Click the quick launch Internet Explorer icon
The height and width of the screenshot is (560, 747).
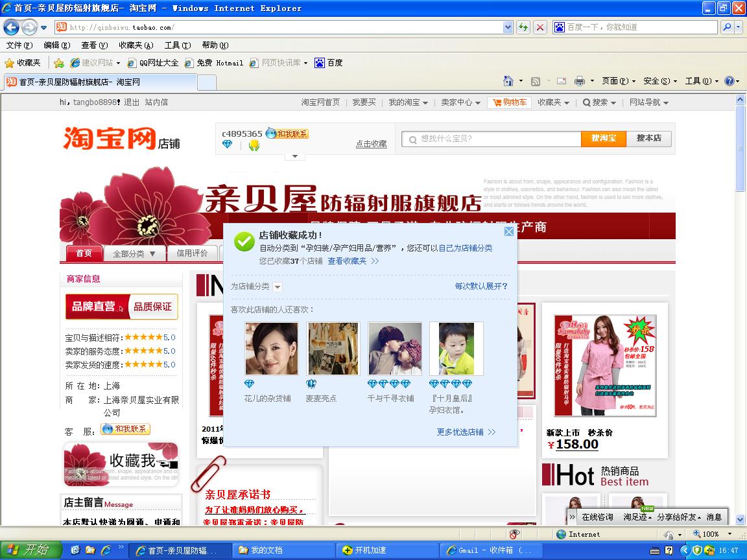[106, 550]
